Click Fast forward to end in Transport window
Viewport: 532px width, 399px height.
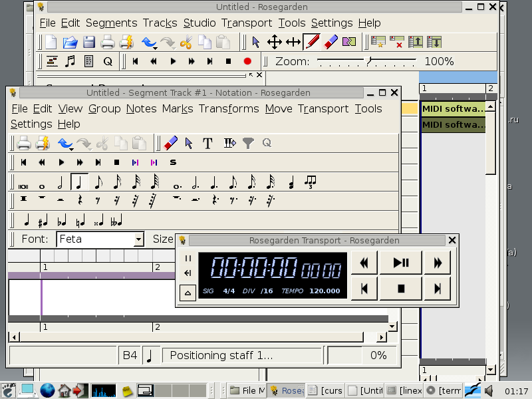[x=438, y=289]
